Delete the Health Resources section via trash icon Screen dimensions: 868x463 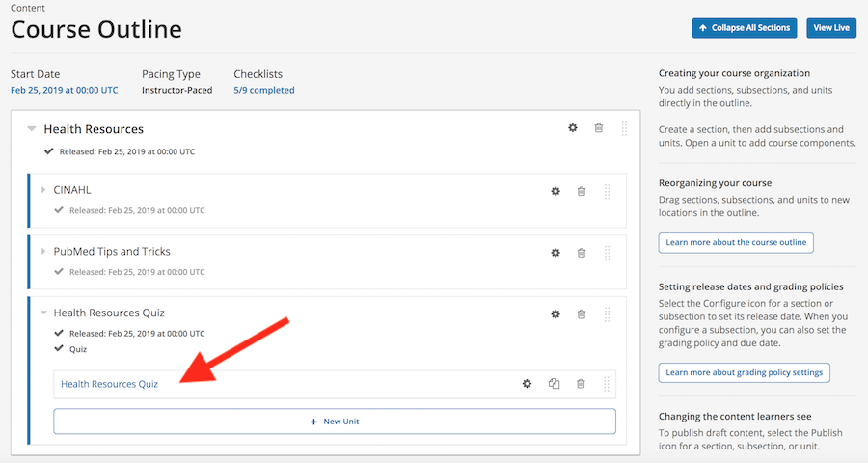598,128
